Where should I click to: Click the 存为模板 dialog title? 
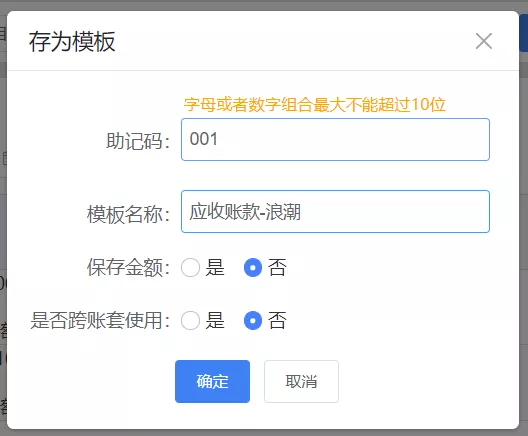click(72, 42)
